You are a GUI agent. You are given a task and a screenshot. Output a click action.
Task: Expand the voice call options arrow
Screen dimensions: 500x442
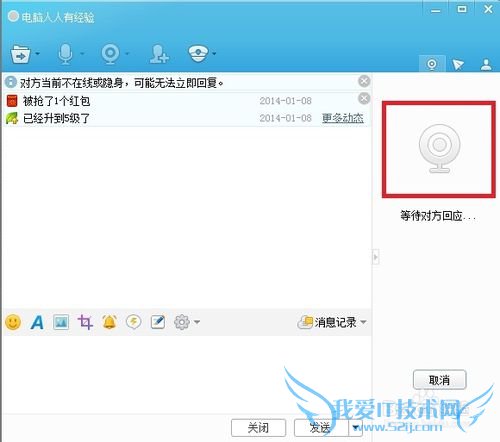[x=82, y=53]
